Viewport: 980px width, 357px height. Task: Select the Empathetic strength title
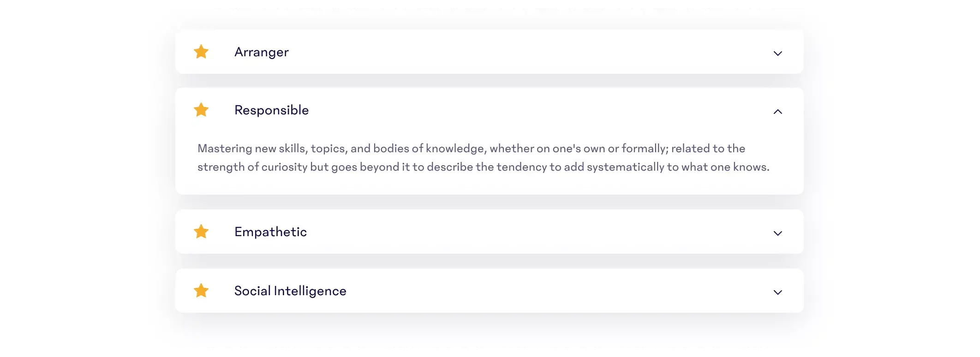tap(270, 232)
